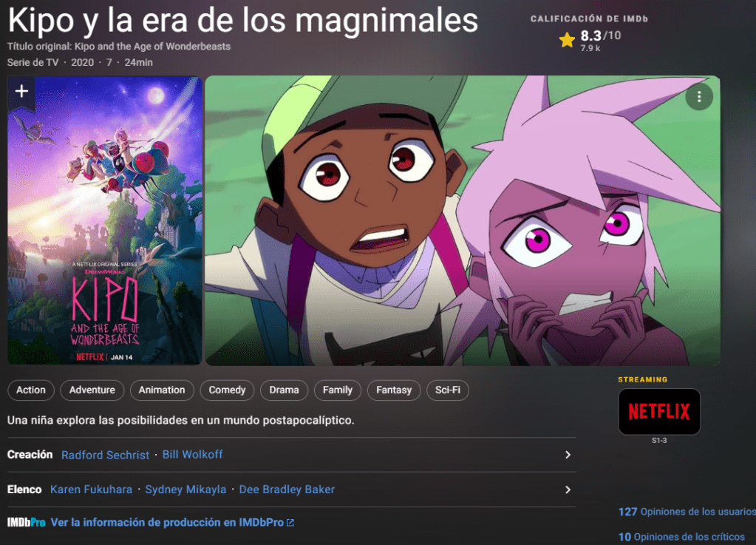The width and height of the screenshot is (756, 545).
Task: Expand the Creación row chevron
Action: pos(568,455)
